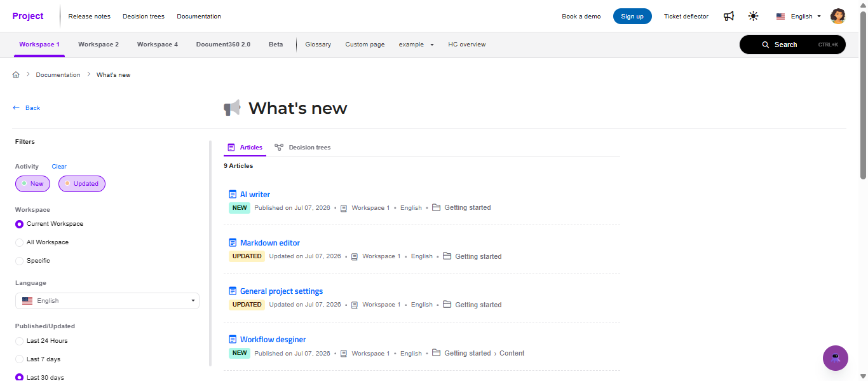Open the AI writer article

(x=255, y=195)
